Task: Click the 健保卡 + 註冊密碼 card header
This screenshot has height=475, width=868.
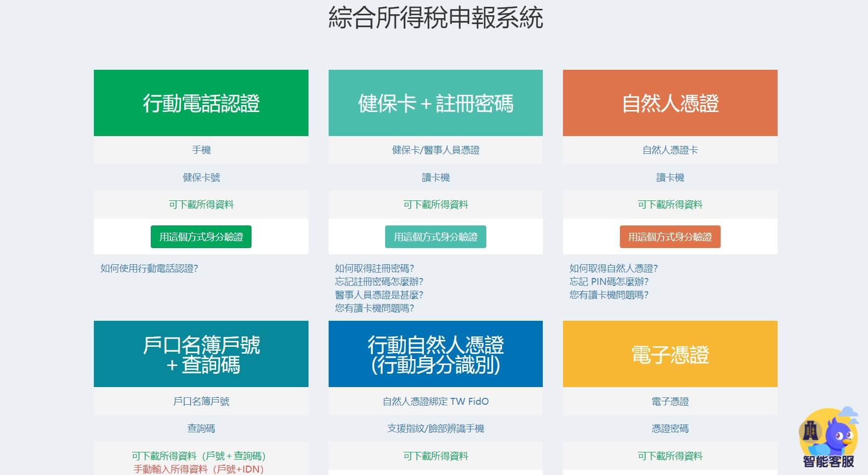Action: (x=435, y=102)
